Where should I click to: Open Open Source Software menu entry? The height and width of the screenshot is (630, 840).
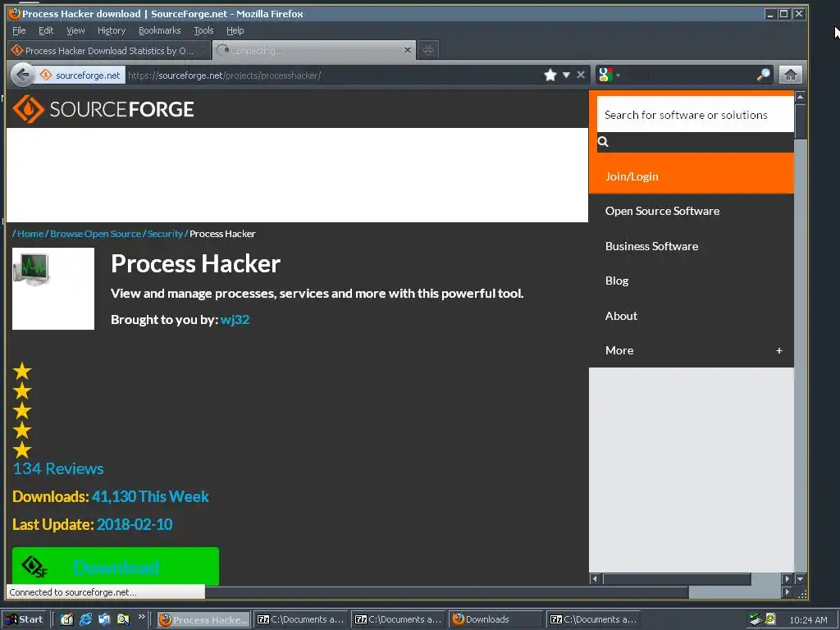pos(662,211)
